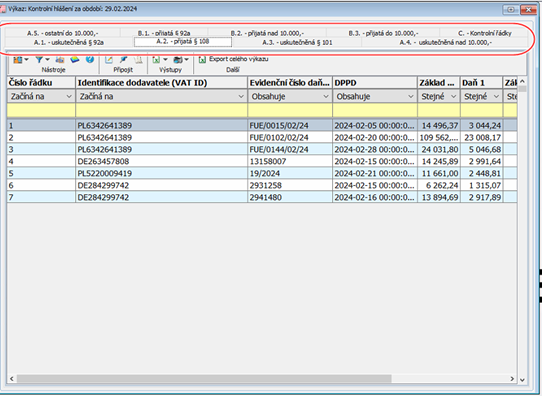Select cell FUE/0102/02/24
Viewport: 542px width, 396px height.
click(290, 138)
